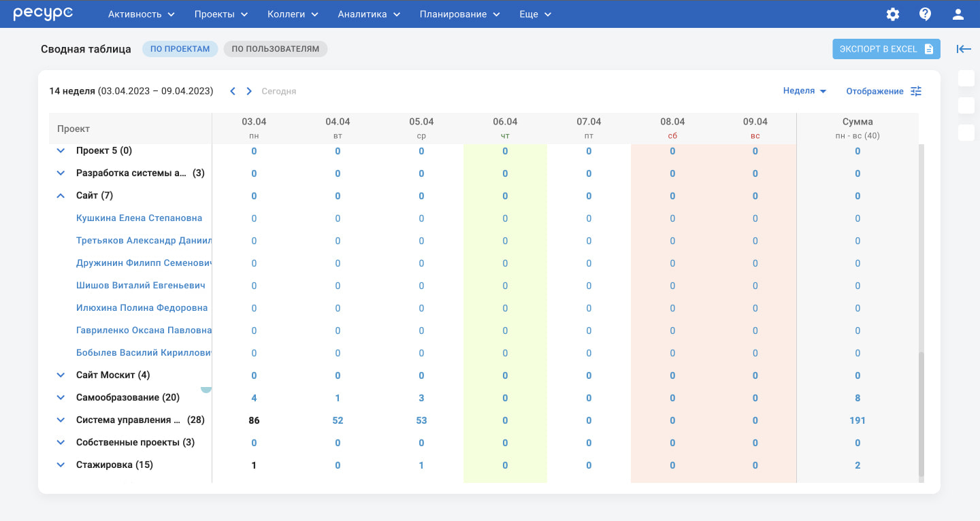980x521 pixels.
Task: Expand Сайт Москит (4) row
Action: pyautogui.click(x=61, y=375)
